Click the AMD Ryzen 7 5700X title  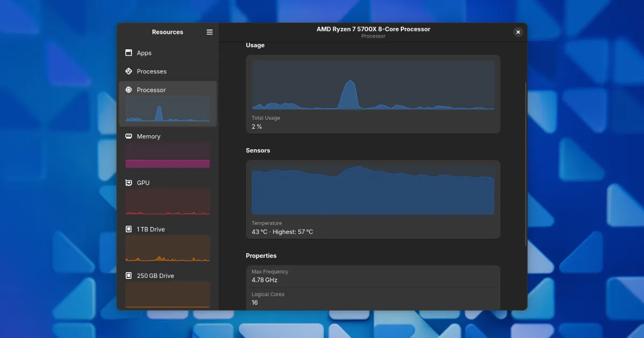point(373,30)
